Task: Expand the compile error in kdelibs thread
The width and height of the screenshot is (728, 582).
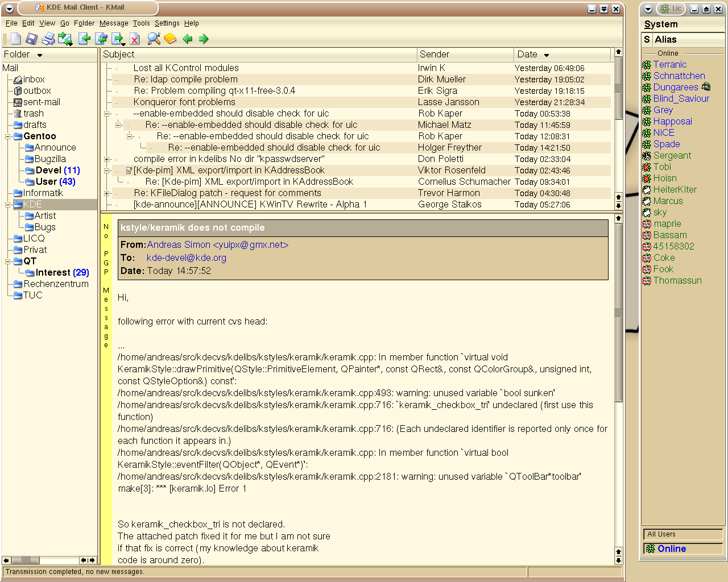Action: pyautogui.click(x=107, y=159)
